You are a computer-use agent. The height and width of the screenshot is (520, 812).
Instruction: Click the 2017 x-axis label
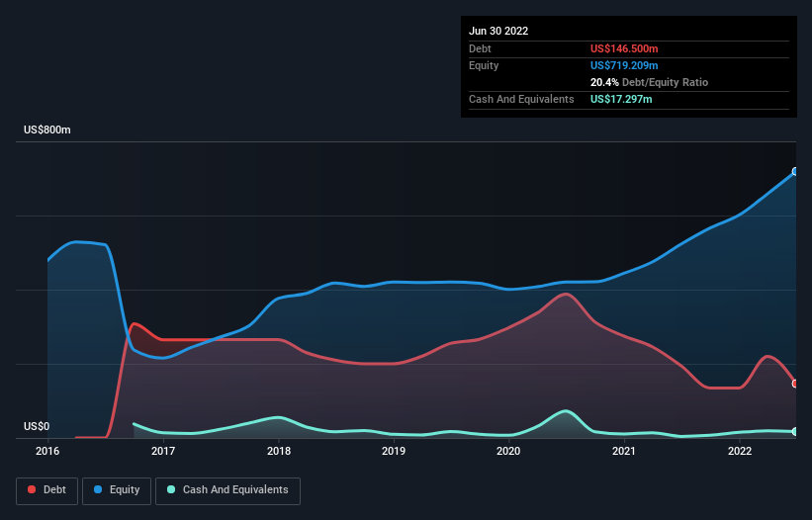pyautogui.click(x=163, y=451)
